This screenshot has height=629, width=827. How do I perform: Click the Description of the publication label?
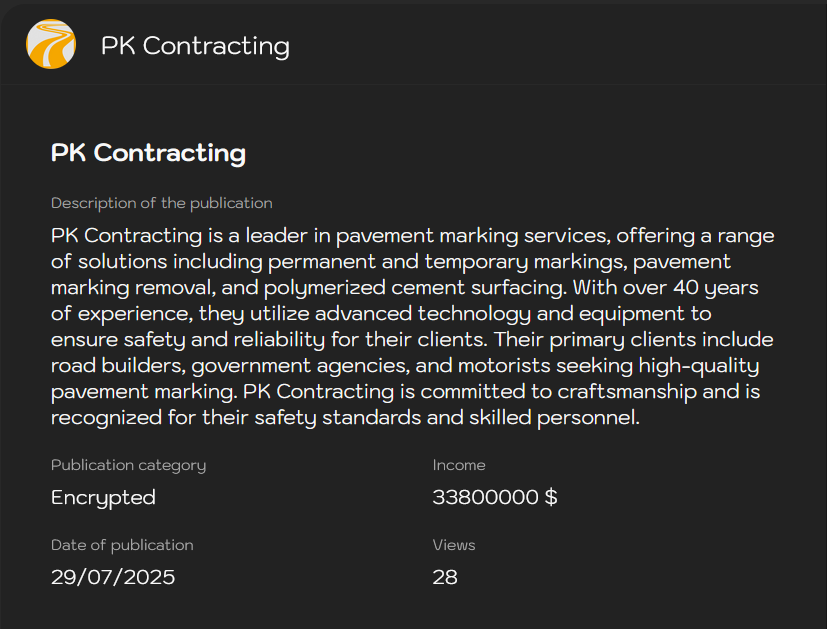[x=161, y=203]
